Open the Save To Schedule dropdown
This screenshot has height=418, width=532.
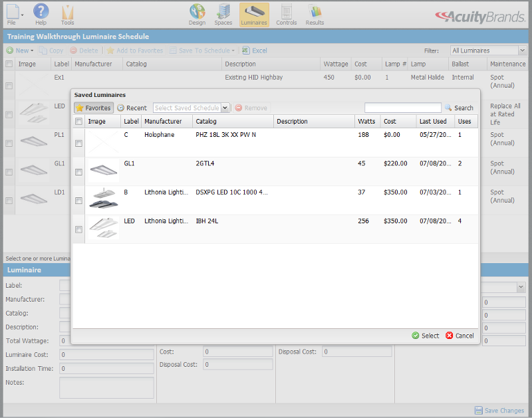pos(202,51)
